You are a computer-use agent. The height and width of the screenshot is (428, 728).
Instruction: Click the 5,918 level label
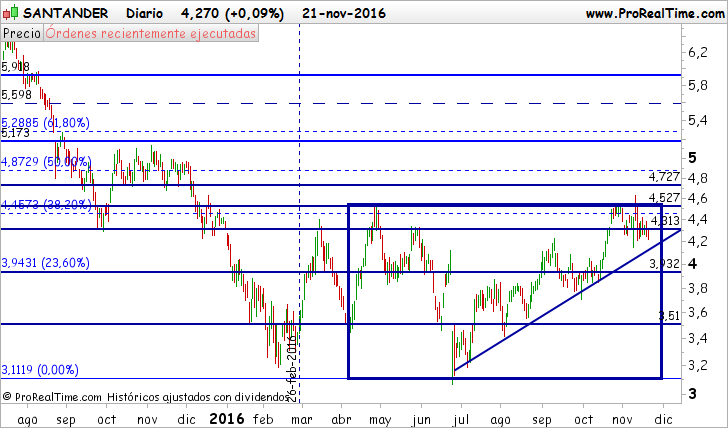[x=15, y=67]
